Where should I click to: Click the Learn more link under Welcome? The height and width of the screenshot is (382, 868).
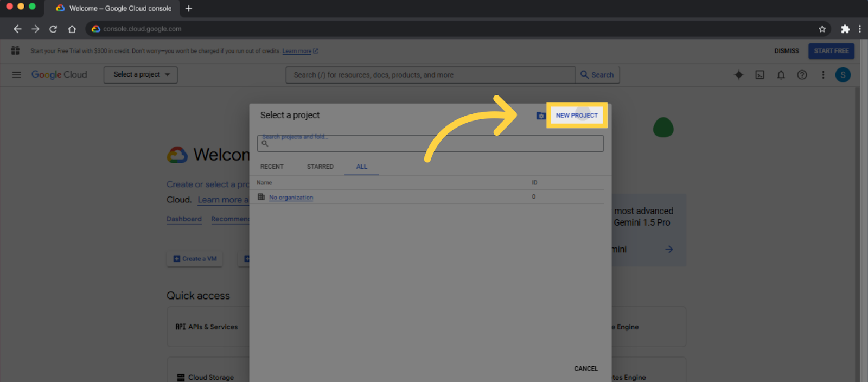[x=222, y=200]
